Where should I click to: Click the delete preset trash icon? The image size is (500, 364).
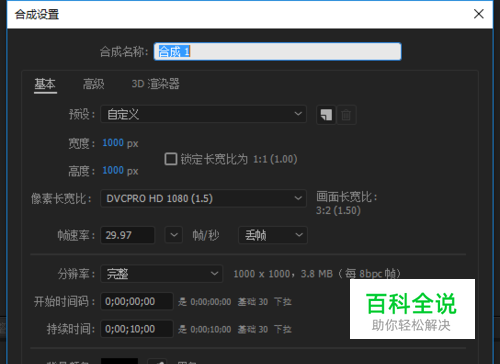tap(346, 115)
